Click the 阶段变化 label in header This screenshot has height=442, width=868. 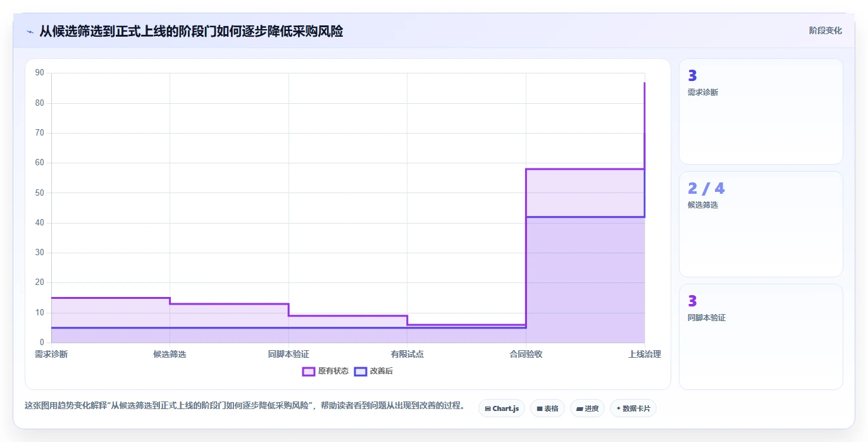pyautogui.click(x=826, y=30)
